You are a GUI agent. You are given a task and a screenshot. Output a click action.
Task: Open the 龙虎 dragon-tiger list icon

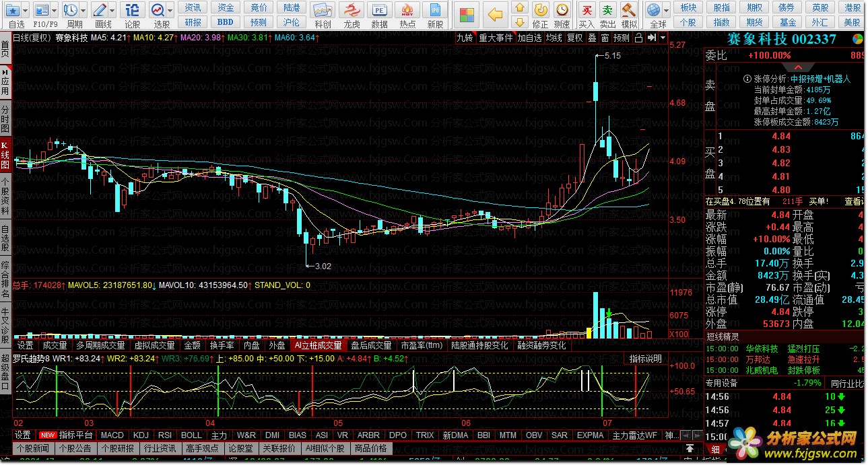(352, 11)
